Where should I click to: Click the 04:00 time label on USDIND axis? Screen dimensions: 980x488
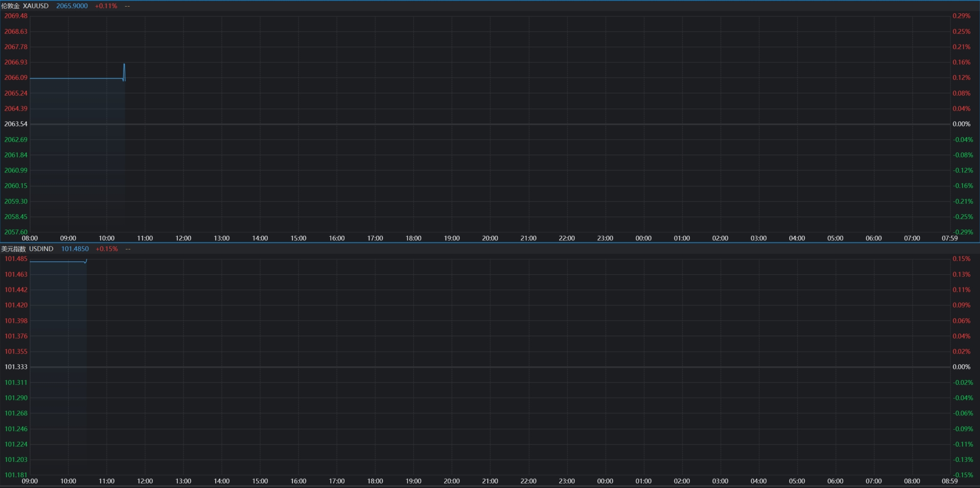point(758,481)
